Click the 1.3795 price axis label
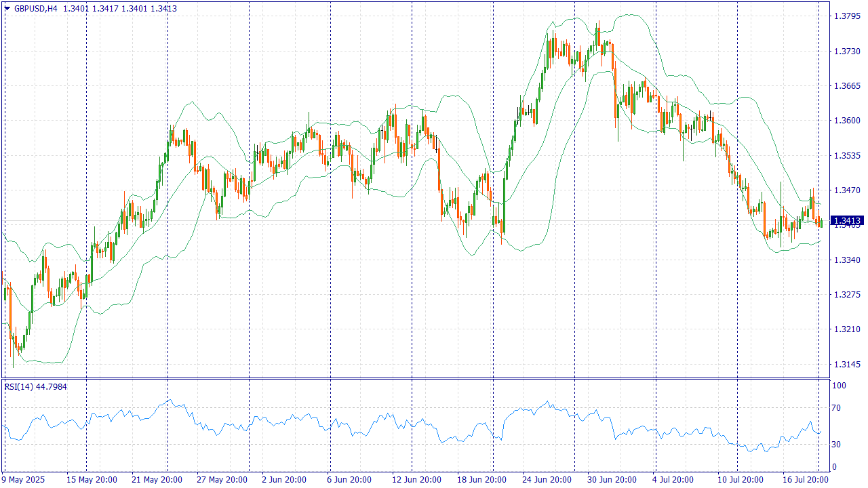868x488 pixels. coord(847,16)
